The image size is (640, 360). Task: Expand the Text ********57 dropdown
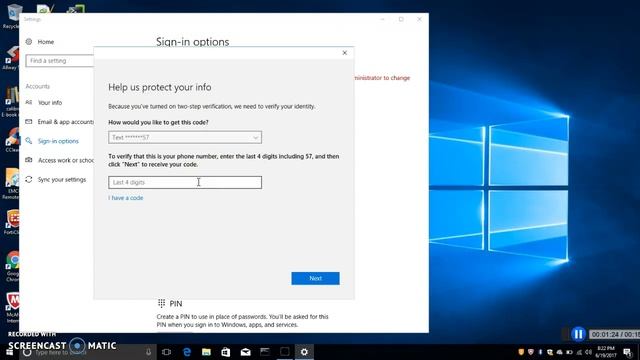click(x=185, y=138)
